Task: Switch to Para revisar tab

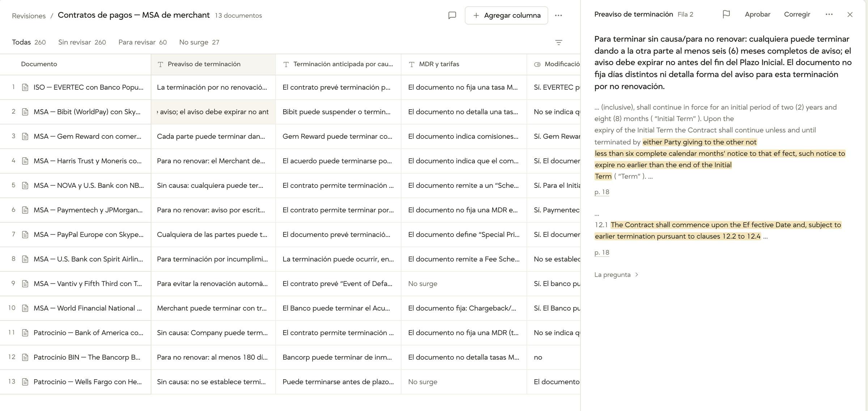Action: click(x=142, y=42)
